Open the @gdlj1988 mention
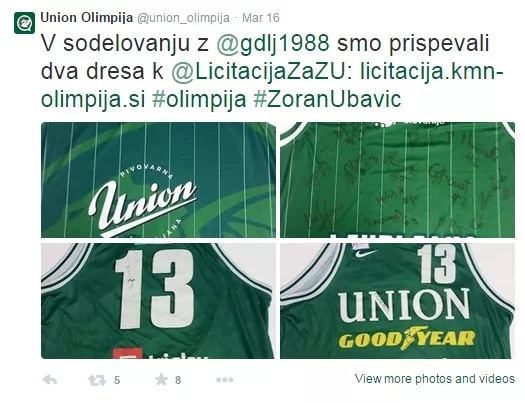The width and height of the screenshot is (525, 403). pyautogui.click(x=273, y=44)
